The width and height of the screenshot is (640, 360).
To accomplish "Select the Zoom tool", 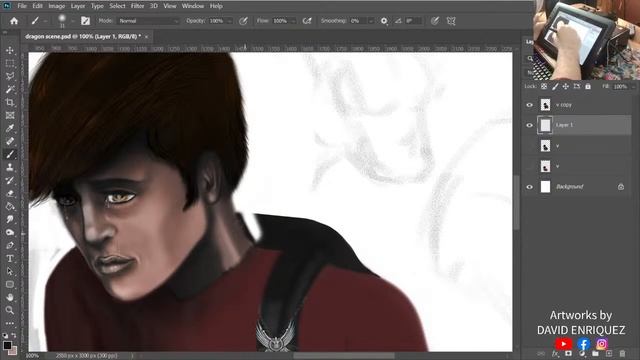I will [x=10, y=311].
